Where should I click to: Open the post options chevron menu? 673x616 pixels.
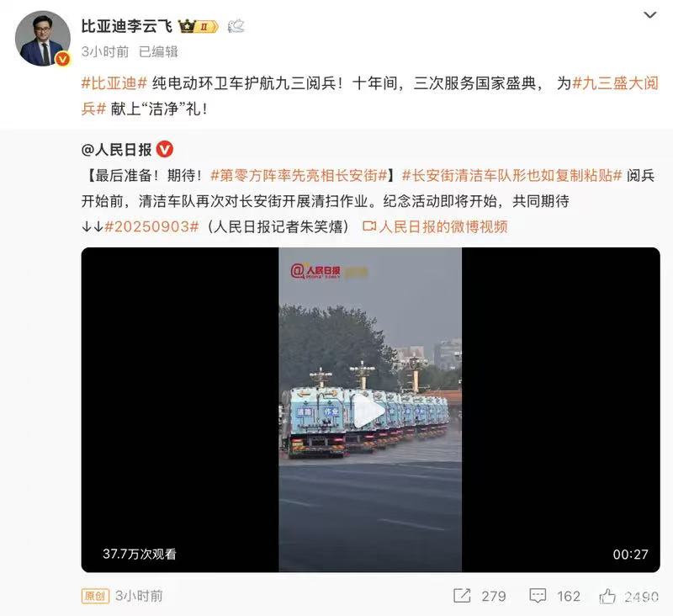click(650, 15)
